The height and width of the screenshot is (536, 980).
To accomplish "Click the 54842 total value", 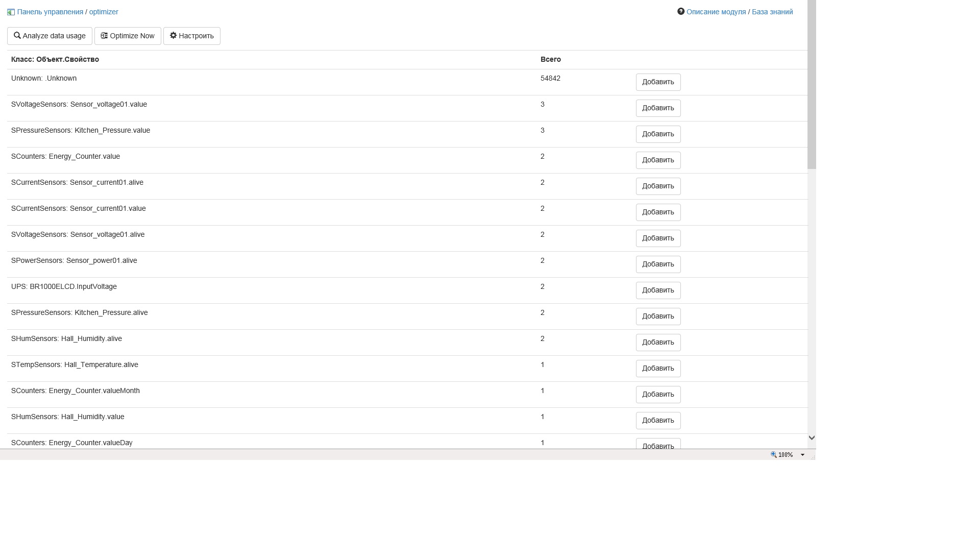I will coord(550,79).
